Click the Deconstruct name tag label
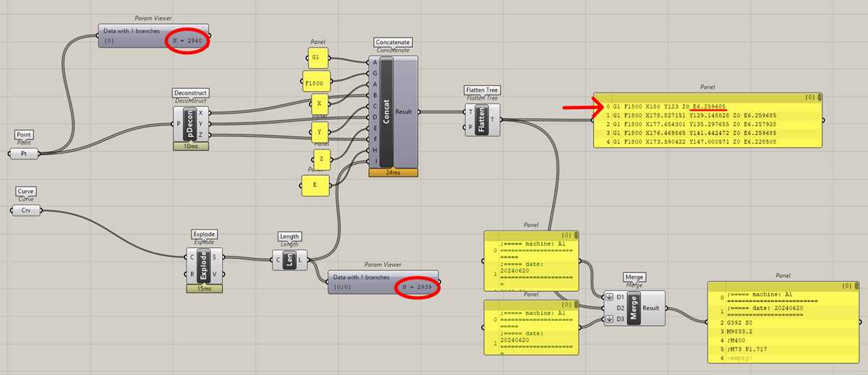The height and width of the screenshot is (375, 868). pos(190,93)
